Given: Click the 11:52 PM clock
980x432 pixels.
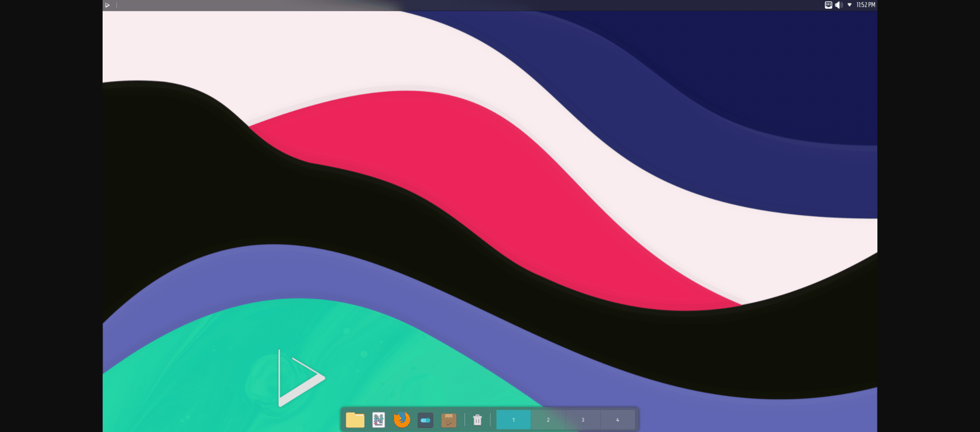Looking at the screenshot, I should pyautogui.click(x=866, y=5).
